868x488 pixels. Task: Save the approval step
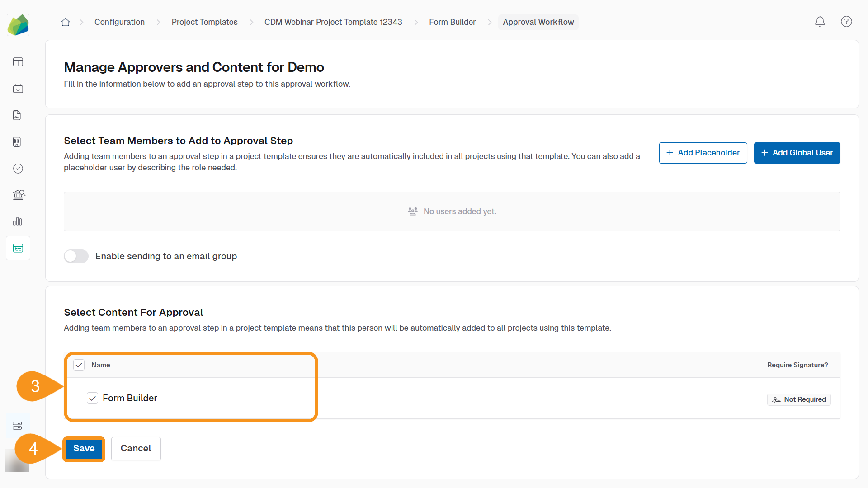tap(84, 449)
